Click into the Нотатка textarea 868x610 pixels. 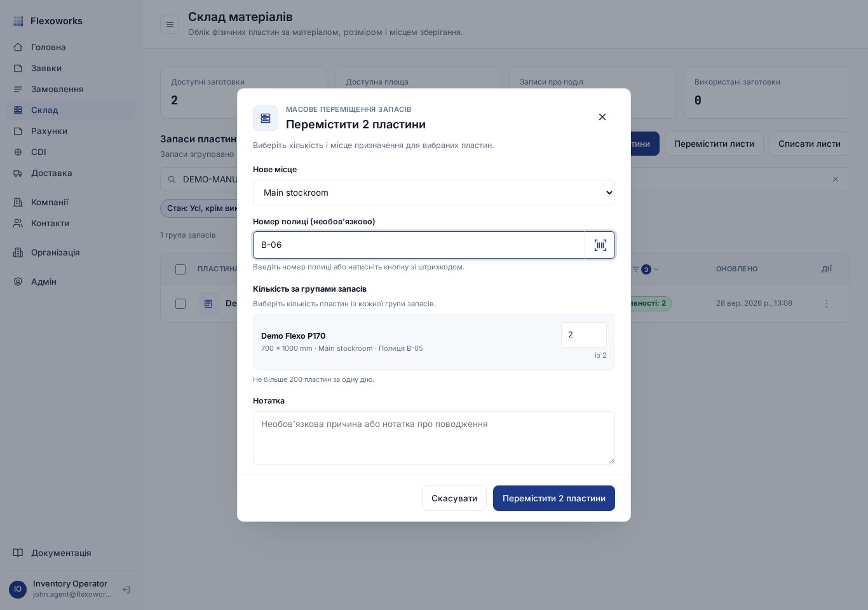click(x=434, y=438)
